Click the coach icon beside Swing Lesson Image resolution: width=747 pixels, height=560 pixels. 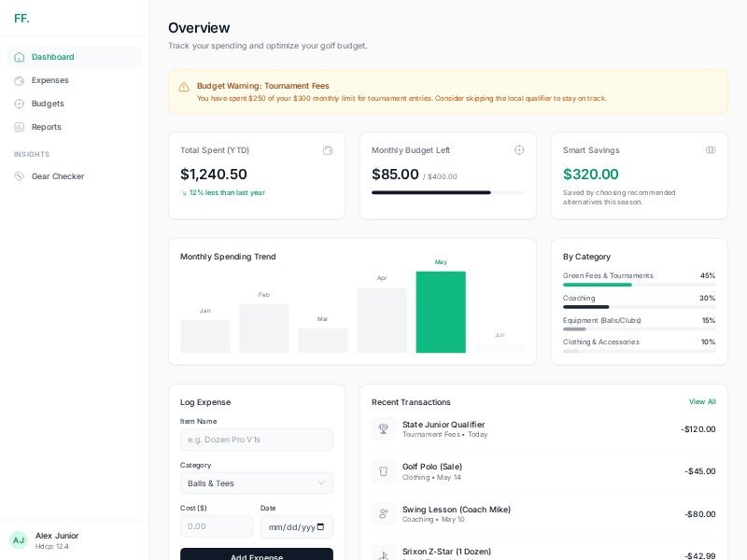383,513
